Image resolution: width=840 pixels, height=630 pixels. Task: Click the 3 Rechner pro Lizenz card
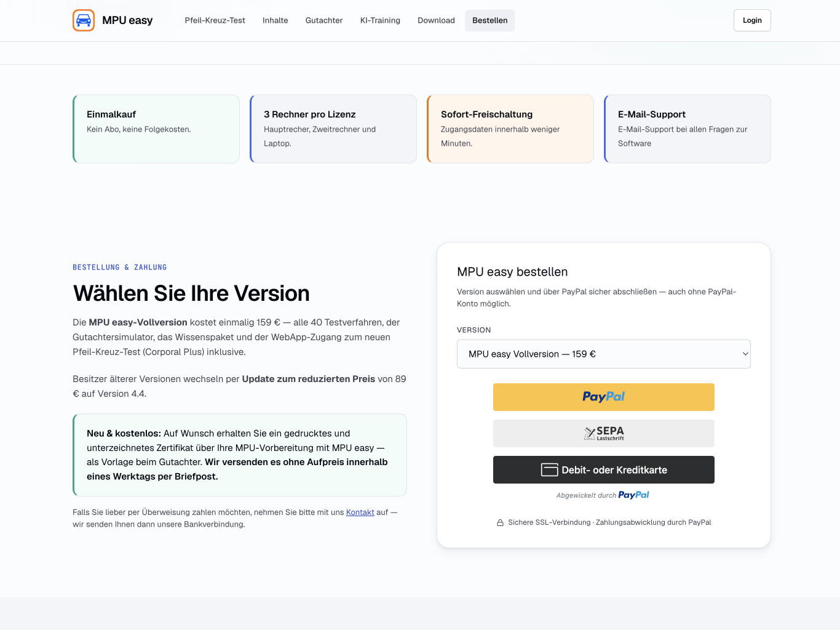[x=333, y=129]
